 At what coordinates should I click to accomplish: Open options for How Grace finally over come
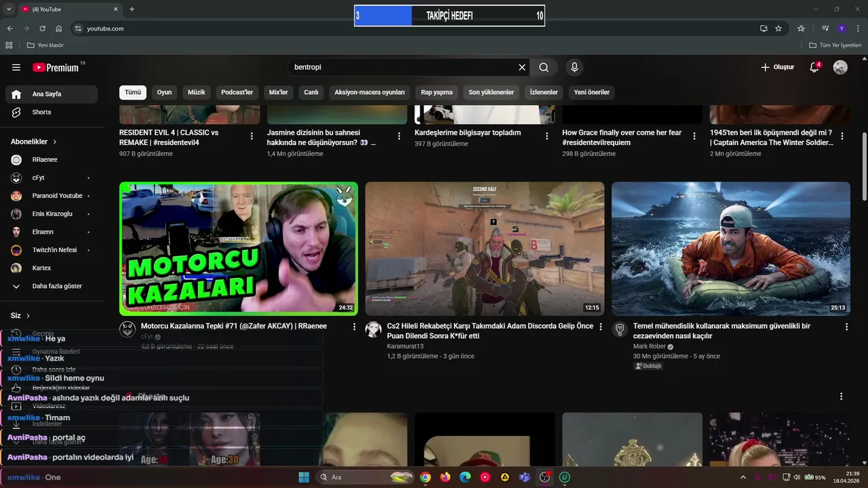coord(694,136)
